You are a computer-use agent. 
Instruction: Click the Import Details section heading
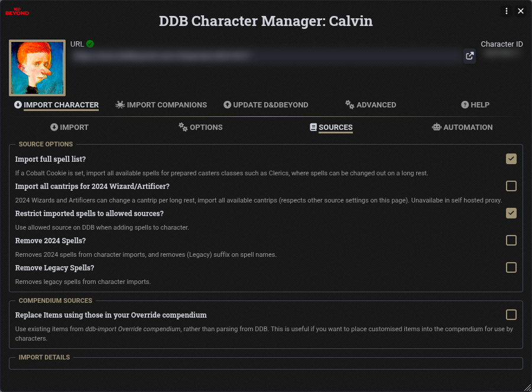click(44, 357)
